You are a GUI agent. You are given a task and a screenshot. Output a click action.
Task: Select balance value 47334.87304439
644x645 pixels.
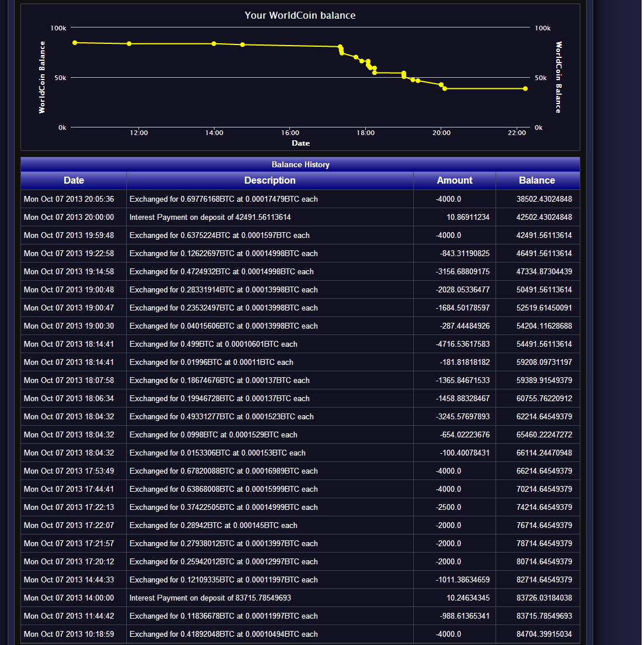[544, 271]
